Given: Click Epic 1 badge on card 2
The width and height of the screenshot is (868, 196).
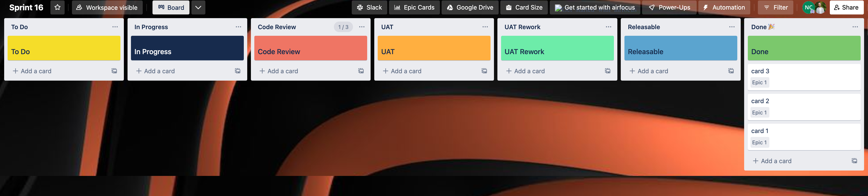Looking at the screenshot, I should (x=759, y=113).
